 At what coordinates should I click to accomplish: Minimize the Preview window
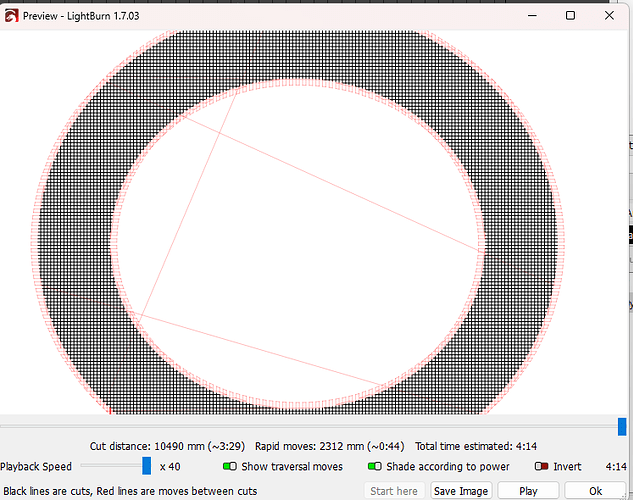coord(532,16)
